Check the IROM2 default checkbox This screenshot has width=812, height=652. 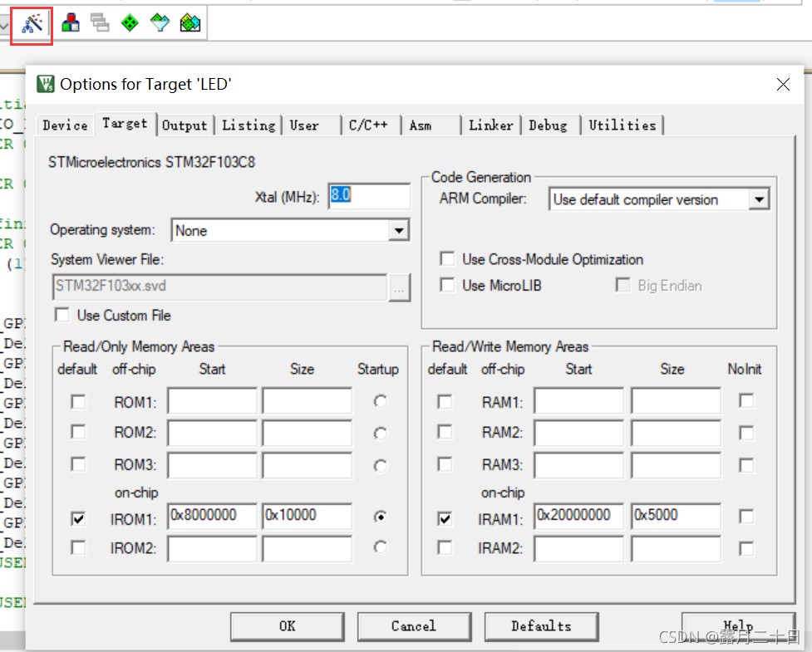click(x=78, y=547)
